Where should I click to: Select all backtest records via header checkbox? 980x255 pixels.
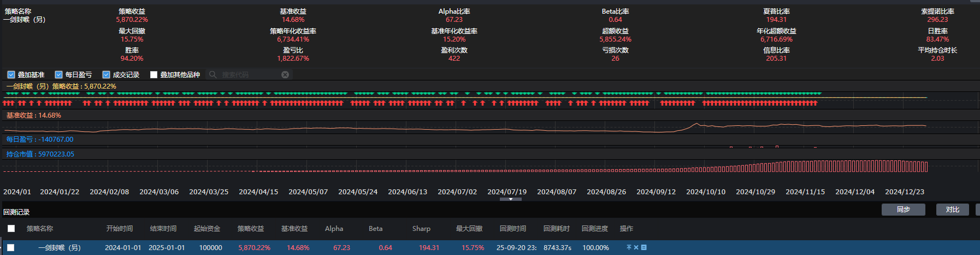click(x=11, y=229)
